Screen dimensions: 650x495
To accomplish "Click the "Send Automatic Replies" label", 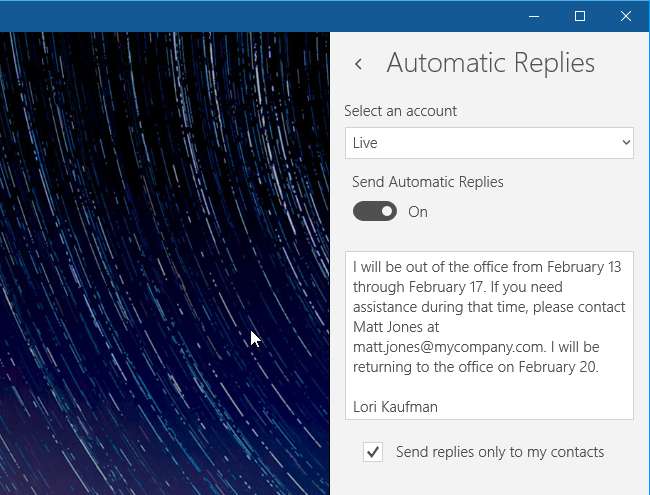I will [x=428, y=182].
